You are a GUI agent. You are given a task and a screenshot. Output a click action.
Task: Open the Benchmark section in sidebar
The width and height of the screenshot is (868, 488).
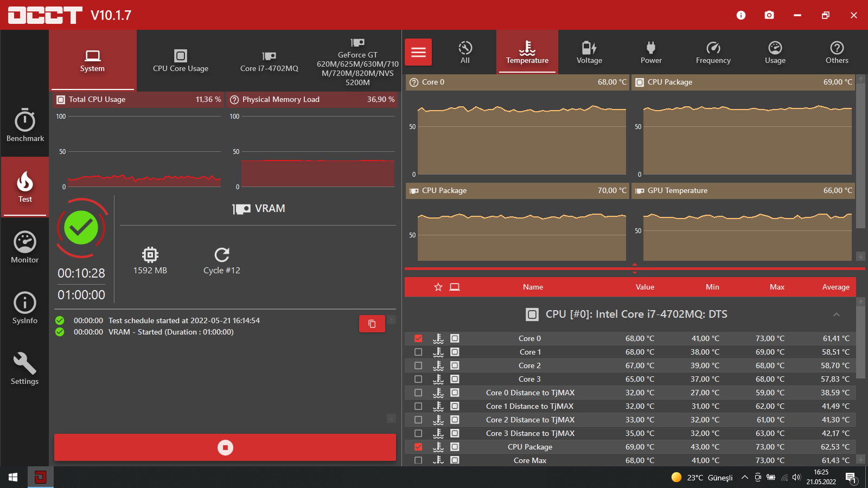tap(25, 126)
